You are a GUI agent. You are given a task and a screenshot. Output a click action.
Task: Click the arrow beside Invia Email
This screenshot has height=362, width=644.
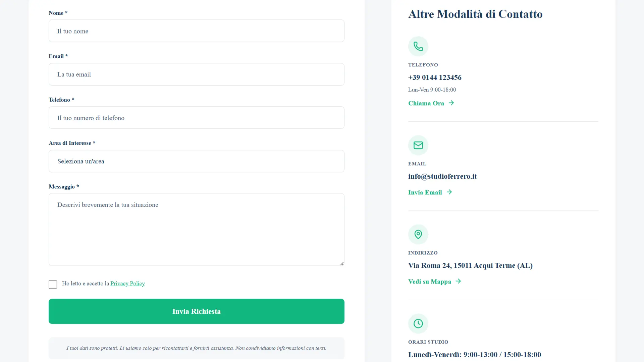click(449, 192)
